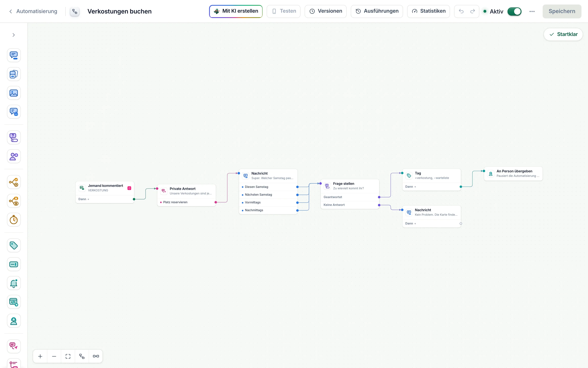
Task: Save with the Speichern button
Action: pos(562,11)
